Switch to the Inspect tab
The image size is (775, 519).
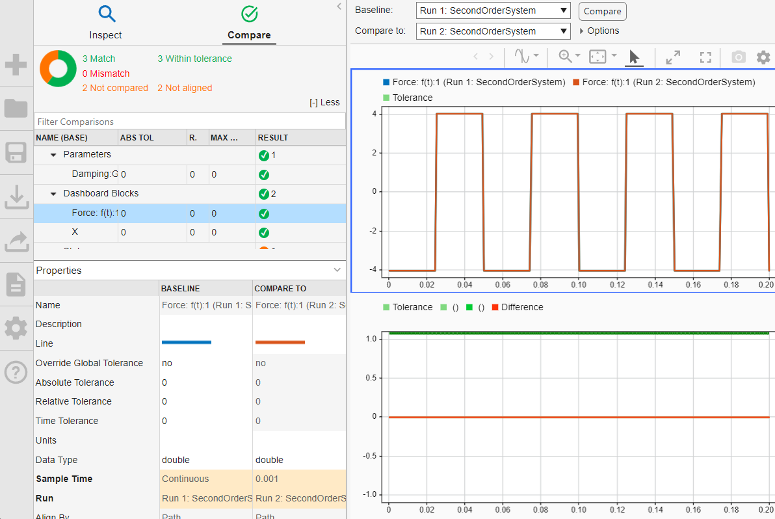click(x=106, y=23)
